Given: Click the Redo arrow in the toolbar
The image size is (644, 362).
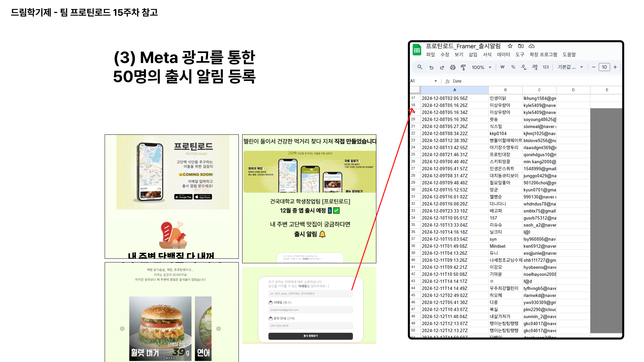Looking at the screenshot, I should tap(442, 67).
